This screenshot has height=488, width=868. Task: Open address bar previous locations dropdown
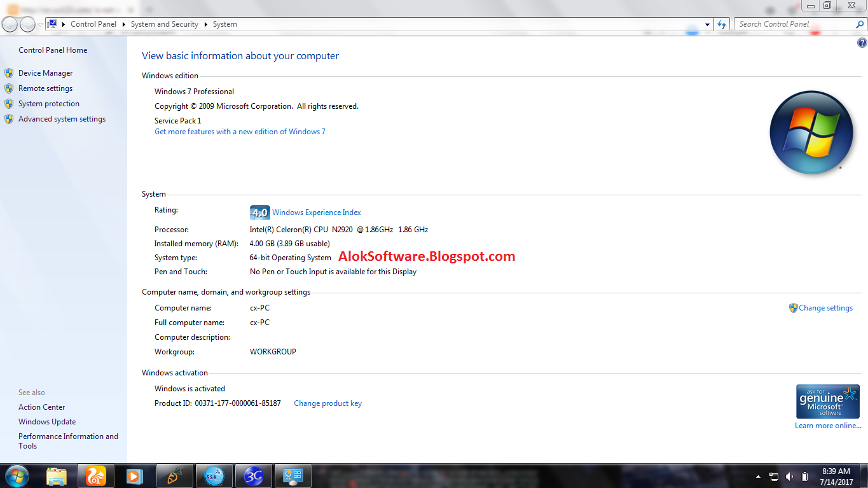pos(708,24)
